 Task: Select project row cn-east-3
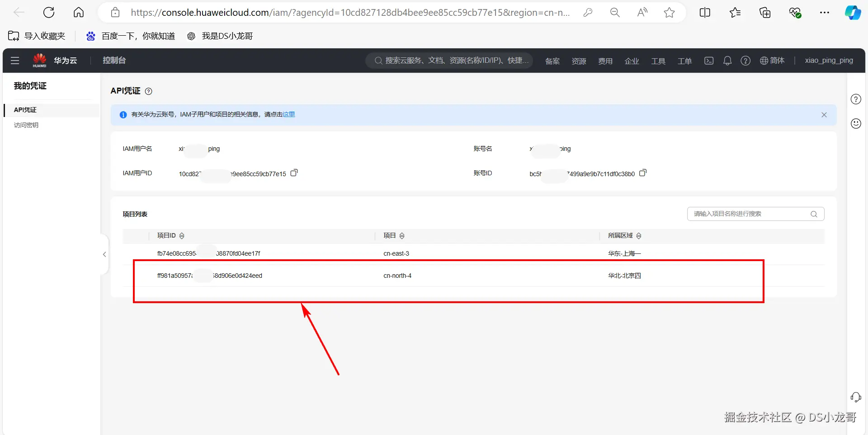[473, 254]
